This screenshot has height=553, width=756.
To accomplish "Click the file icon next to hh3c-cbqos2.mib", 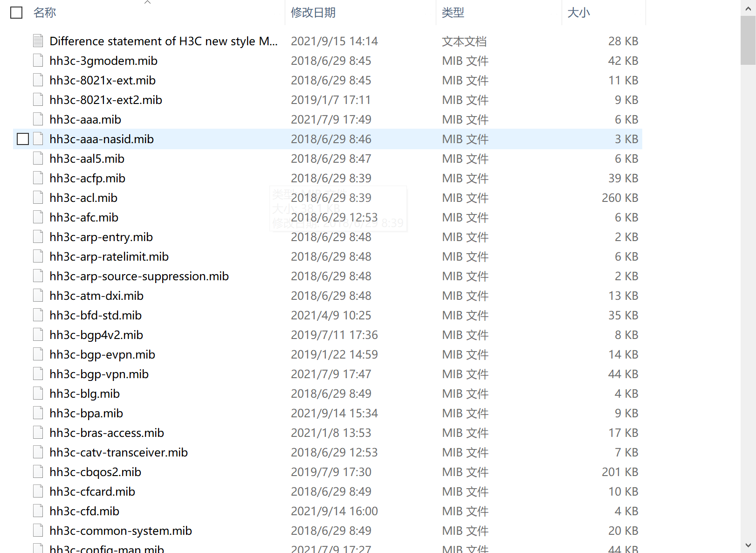I will pos(38,472).
